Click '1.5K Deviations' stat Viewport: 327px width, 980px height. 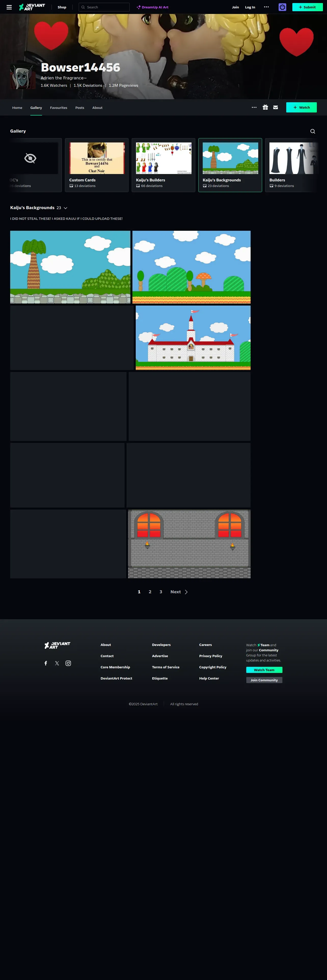[x=88, y=85]
